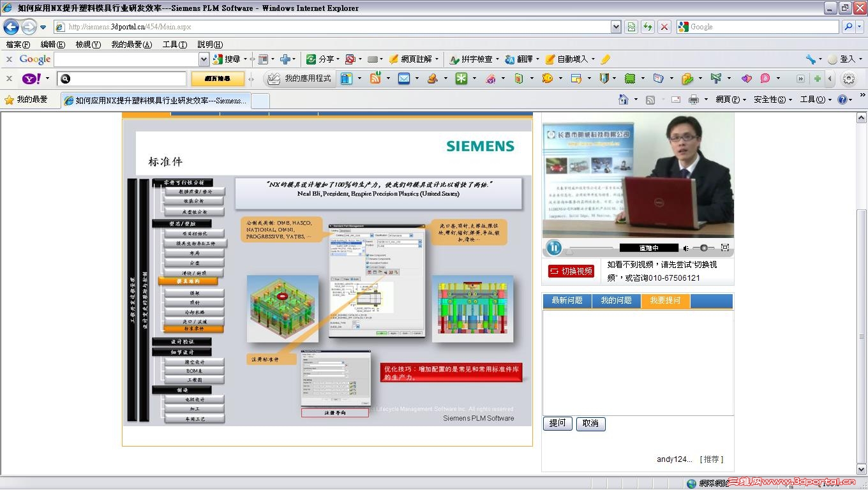
Task: Pause the live video stream
Action: (553, 248)
